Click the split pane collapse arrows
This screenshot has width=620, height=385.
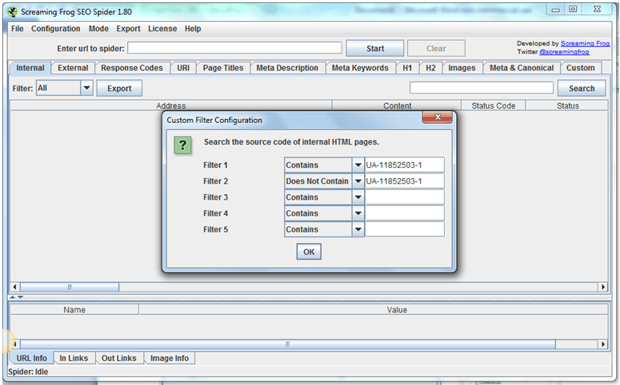[16, 297]
